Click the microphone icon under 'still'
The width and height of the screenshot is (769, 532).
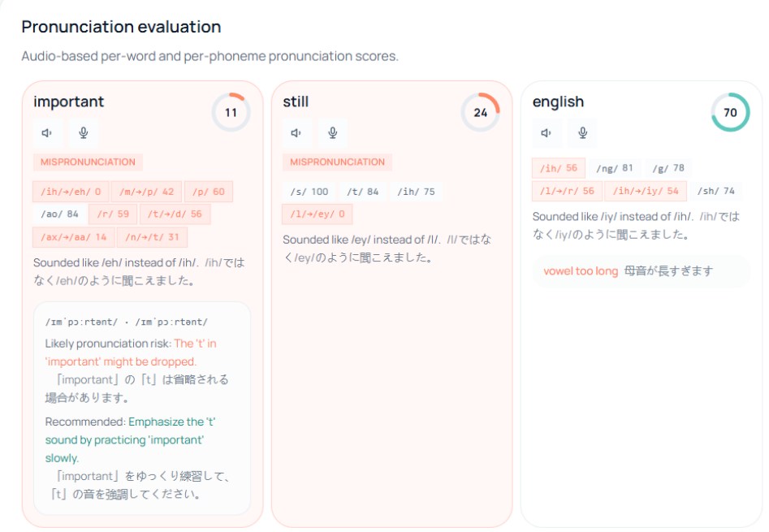click(332, 133)
